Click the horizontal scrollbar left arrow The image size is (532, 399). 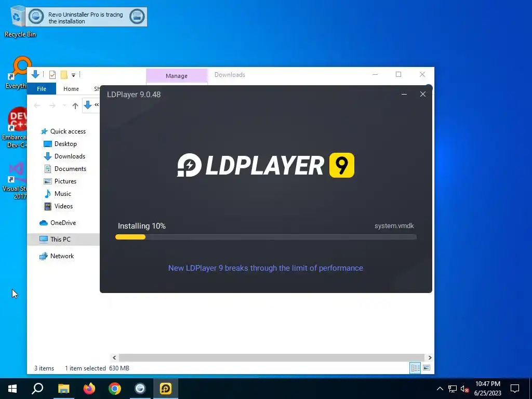[x=114, y=357]
